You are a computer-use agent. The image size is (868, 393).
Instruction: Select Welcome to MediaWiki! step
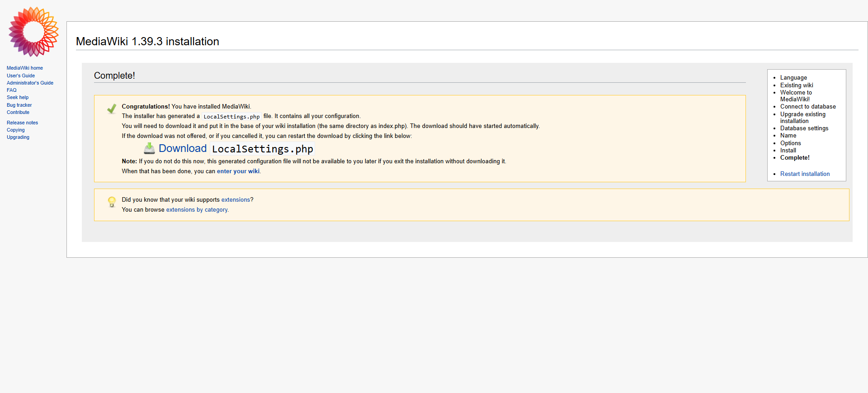coord(796,96)
